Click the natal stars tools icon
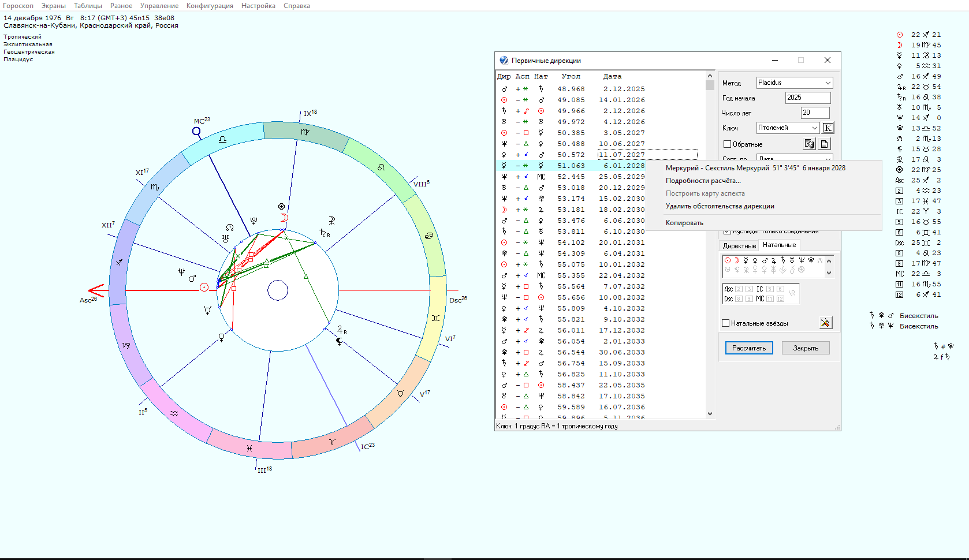The image size is (969, 560). (x=825, y=323)
